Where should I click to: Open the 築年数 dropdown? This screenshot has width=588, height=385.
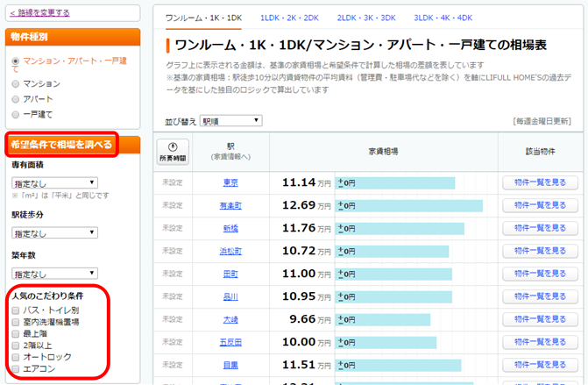[54, 274]
